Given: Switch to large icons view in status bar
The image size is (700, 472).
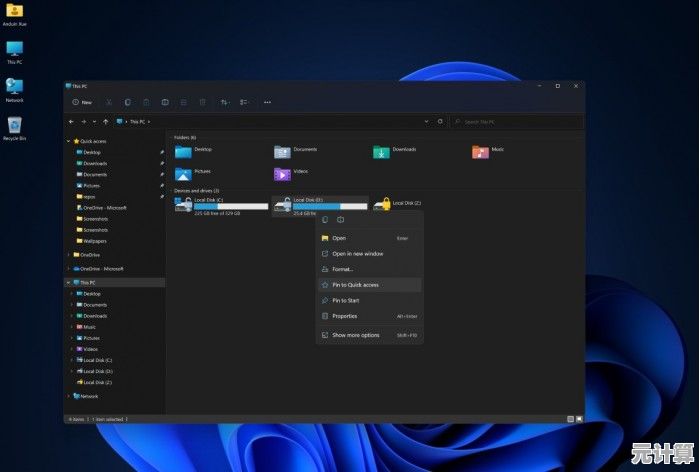Looking at the screenshot, I should tap(578, 418).
